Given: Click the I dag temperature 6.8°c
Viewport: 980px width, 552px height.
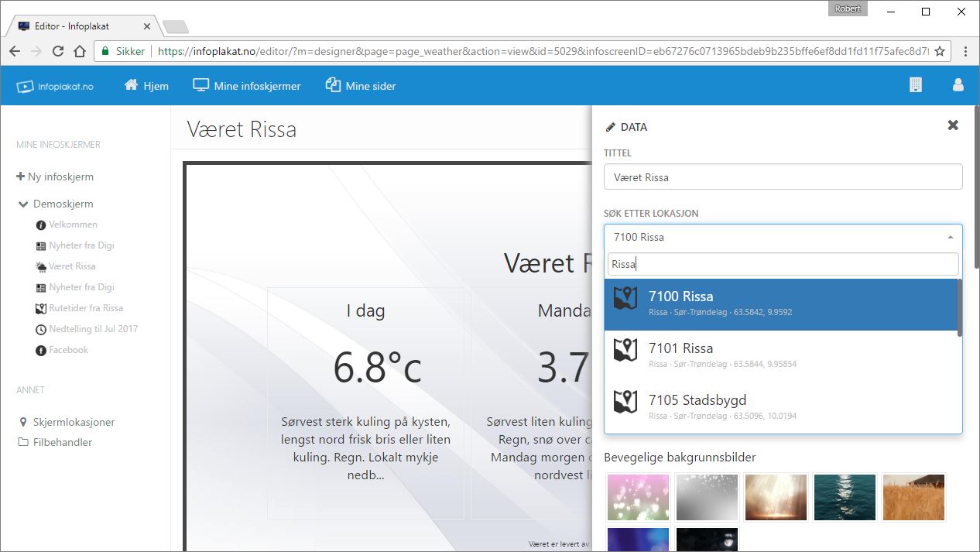Looking at the screenshot, I should (x=377, y=367).
